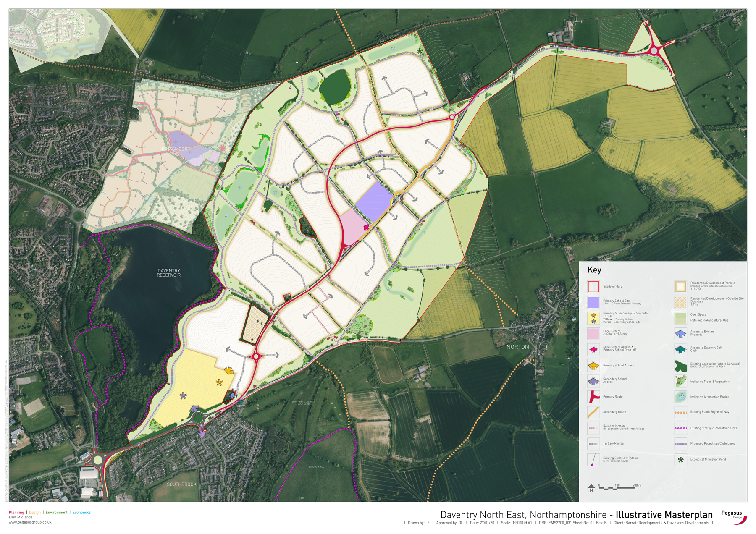Image resolution: width=756 pixels, height=534 pixels.
Task: Click the Existing Electricity Pylons key symbol
Action: pyautogui.click(x=593, y=460)
